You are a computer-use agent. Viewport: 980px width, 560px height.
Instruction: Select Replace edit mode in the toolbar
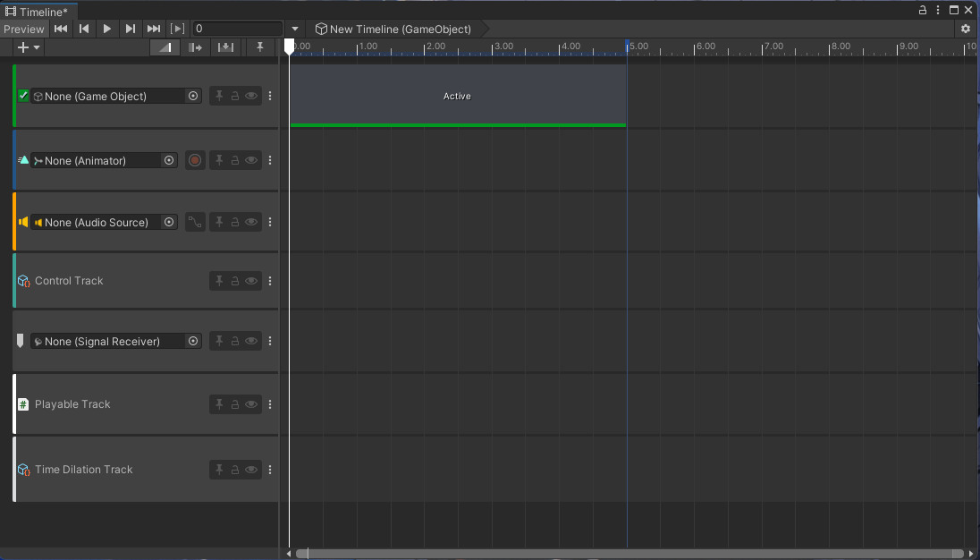(225, 47)
